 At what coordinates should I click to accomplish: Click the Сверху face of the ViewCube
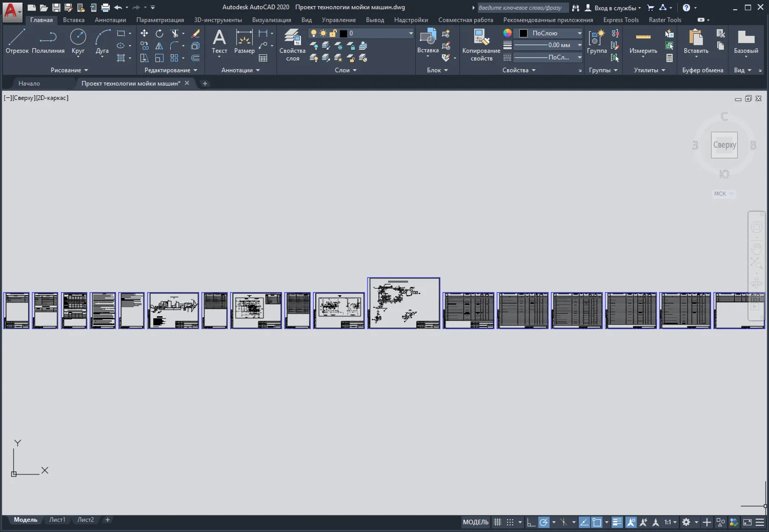(x=724, y=145)
